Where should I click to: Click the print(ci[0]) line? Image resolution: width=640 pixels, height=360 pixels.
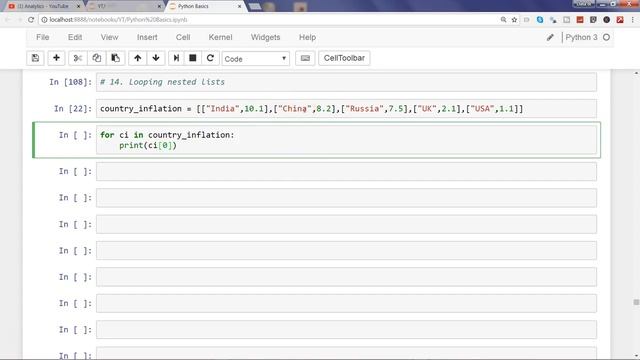tap(148, 145)
